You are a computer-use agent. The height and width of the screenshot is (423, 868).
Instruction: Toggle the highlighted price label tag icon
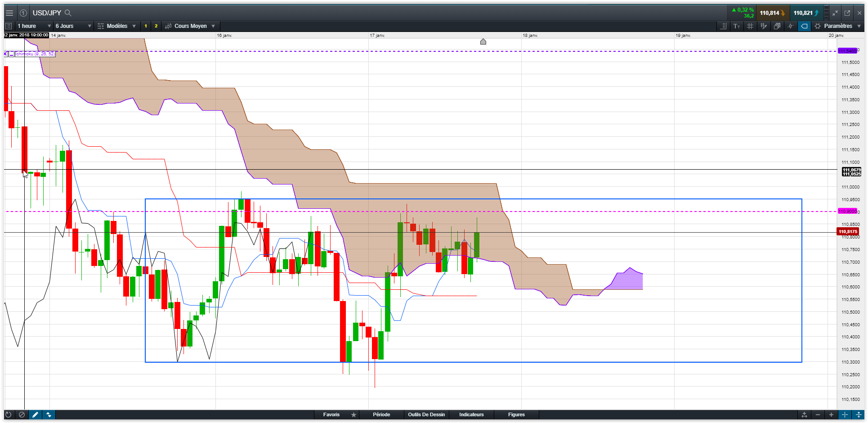click(x=804, y=26)
